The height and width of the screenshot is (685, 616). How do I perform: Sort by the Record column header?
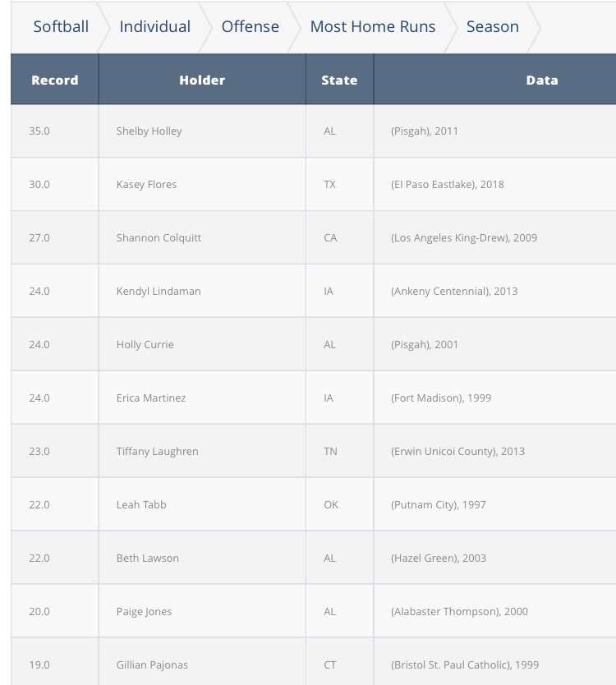[x=54, y=80]
